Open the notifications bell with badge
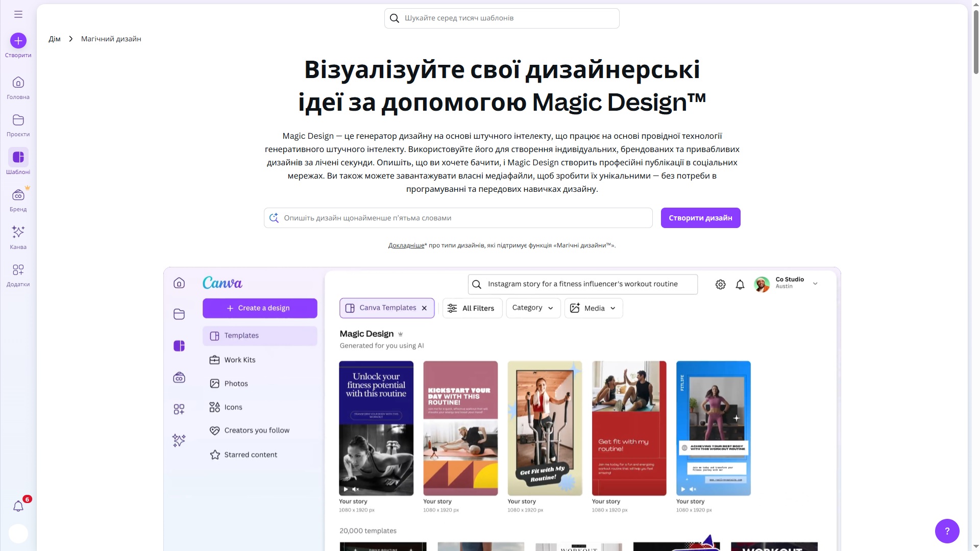This screenshot has width=980, height=551. click(x=18, y=506)
